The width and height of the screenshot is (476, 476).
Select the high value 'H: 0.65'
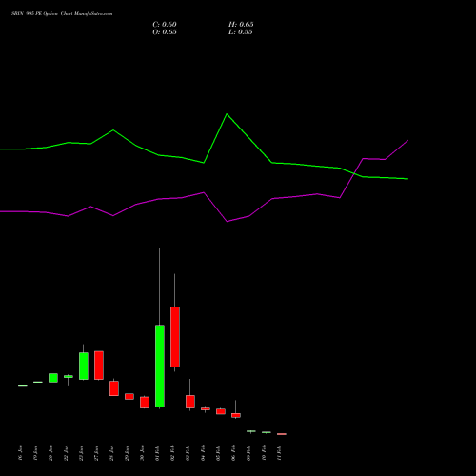pos(241,25)
